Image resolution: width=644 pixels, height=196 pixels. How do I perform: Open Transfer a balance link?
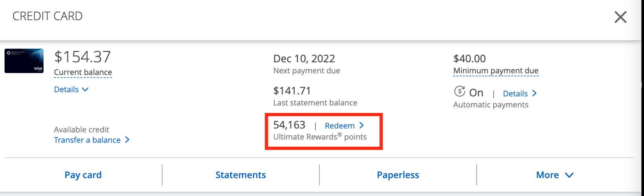pyautogui.click(x=87, y=140)
